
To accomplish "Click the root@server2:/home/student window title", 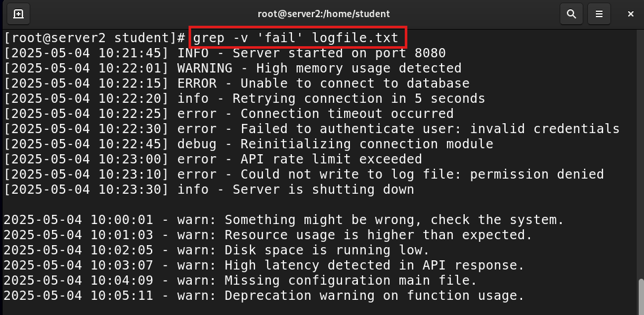I will [323, 14].
